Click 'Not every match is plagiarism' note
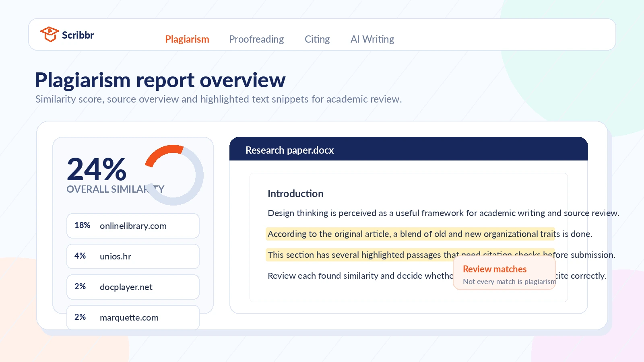 click(x=510, y=282)
